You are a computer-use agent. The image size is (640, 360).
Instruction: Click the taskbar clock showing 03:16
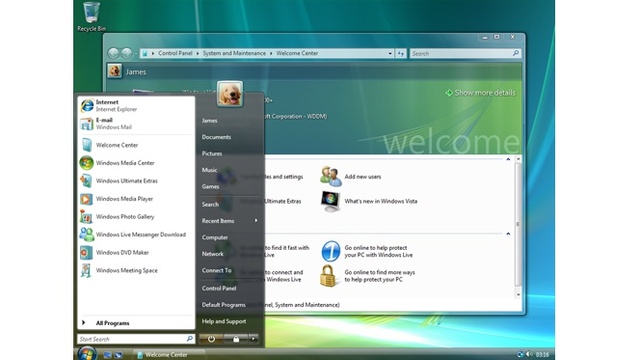pyautogui.click(x=542, y=355)
